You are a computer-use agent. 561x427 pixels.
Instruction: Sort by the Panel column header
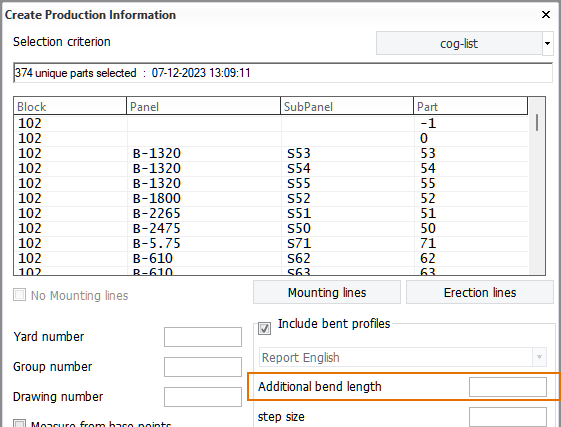pyautogui.click(x=203, y=106)
